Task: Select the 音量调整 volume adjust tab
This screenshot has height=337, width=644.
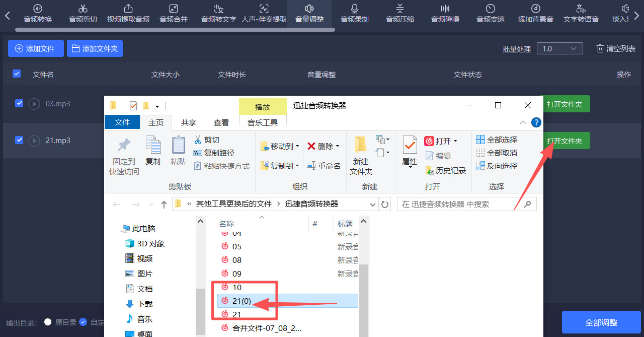Action: pyautogui.click(x=309, y=14)
